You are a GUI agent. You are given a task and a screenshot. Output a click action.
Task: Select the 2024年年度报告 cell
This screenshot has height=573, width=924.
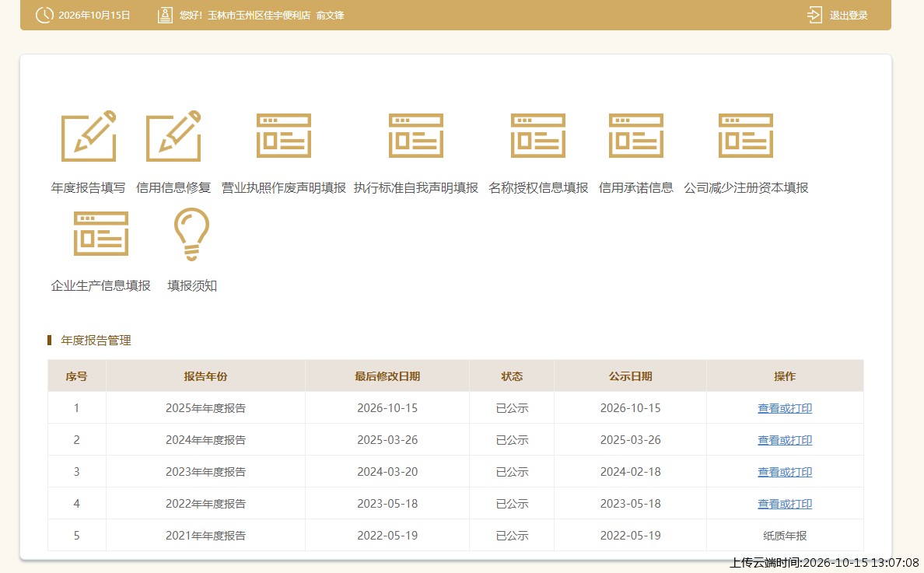205,440
